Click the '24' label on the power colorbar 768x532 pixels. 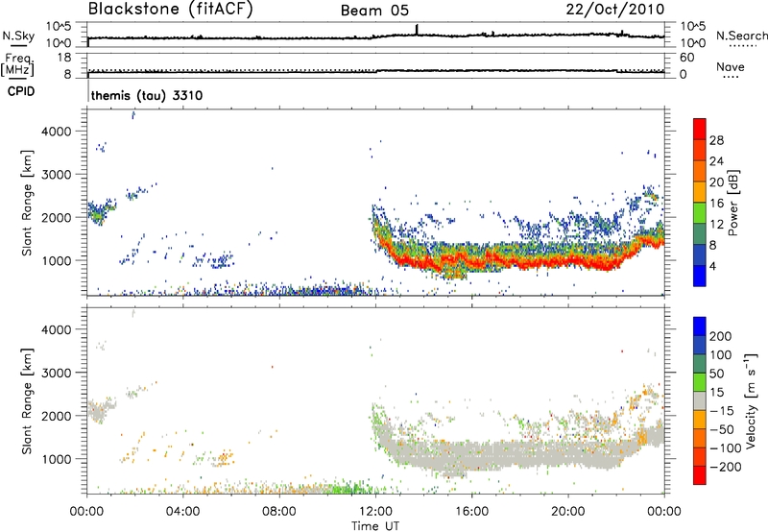click(x=716, y=161)
